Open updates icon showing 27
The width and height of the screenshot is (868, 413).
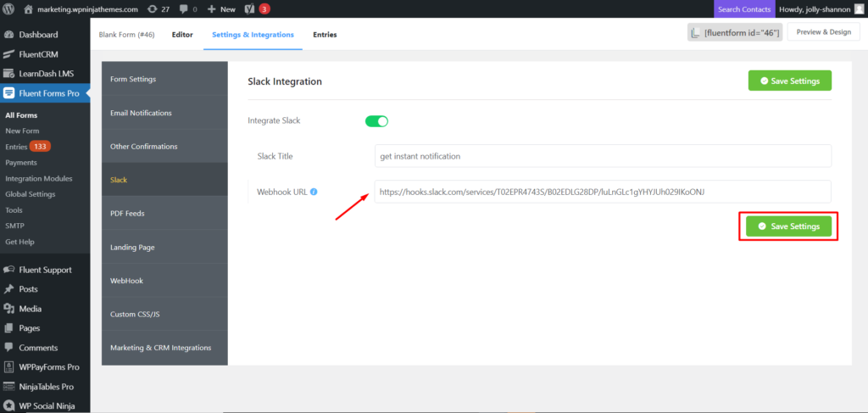152,9
